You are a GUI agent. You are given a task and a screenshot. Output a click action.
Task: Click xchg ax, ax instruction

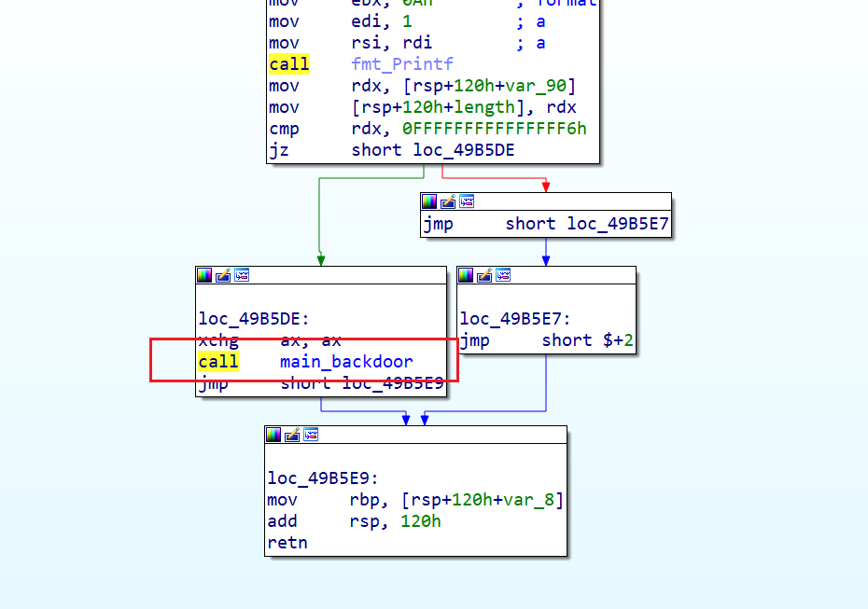coord(270,340)
